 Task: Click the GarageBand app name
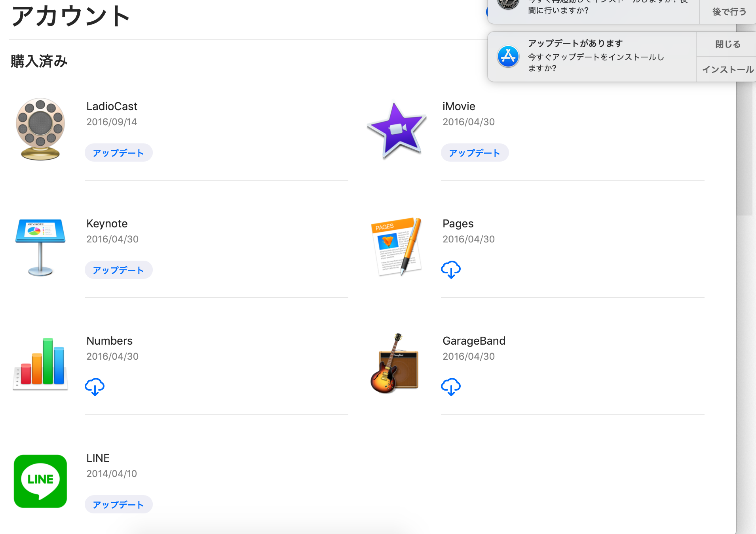click(474, 341)
